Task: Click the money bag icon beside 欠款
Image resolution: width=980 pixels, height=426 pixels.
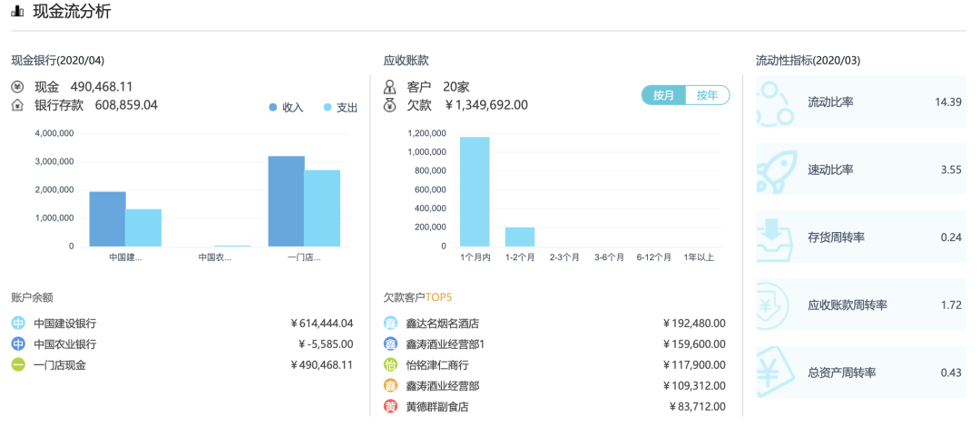Action: point(390,105)
